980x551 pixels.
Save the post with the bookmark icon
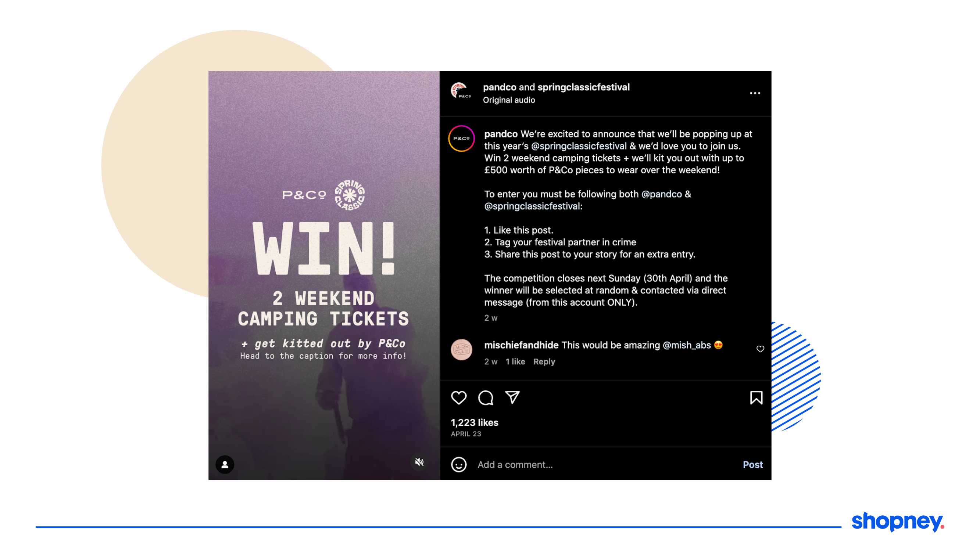pyautogui.click(x=756, y=398)
